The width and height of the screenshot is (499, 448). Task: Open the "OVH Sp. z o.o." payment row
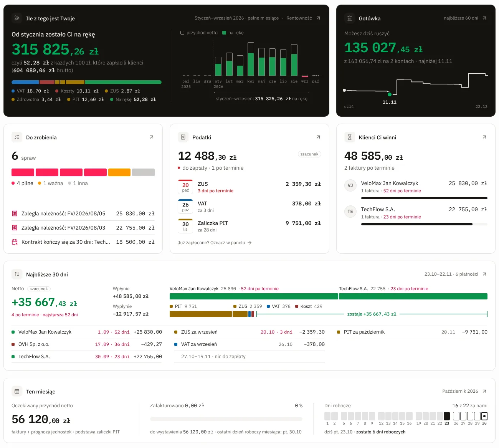point(87,344)
